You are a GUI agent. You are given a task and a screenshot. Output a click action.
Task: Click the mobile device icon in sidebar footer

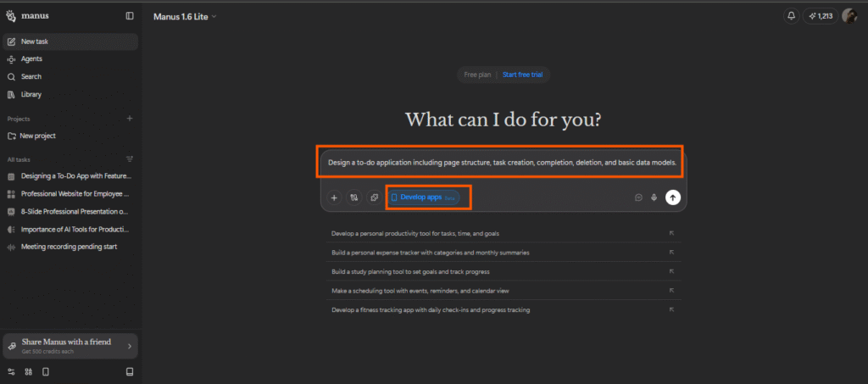click(x=46, y=371)
